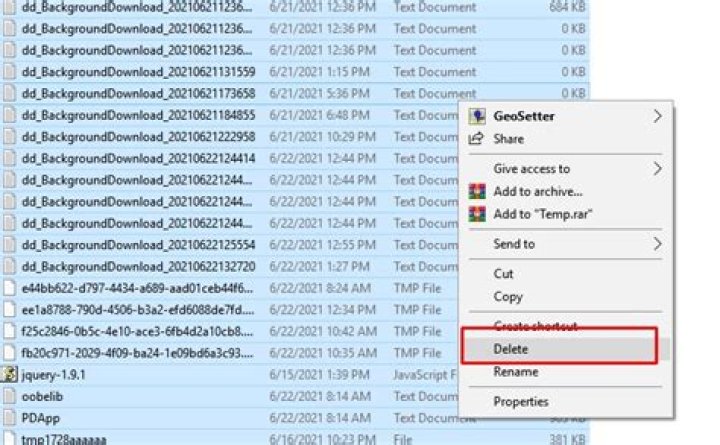Click the icon of e44bb622-d797-4434 TMP file
The width and height of the screenshot is (720, 445).
9,288
